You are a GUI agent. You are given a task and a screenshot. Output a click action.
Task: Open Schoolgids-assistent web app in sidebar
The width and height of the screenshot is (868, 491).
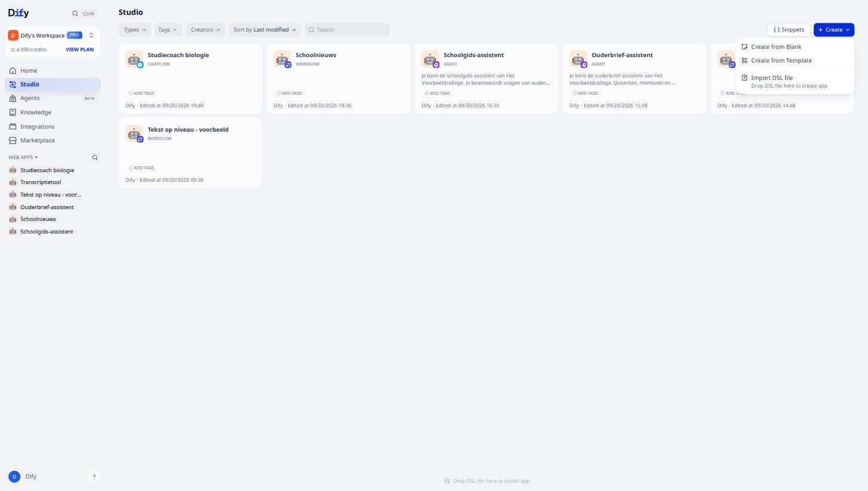(x=52, y=231)
